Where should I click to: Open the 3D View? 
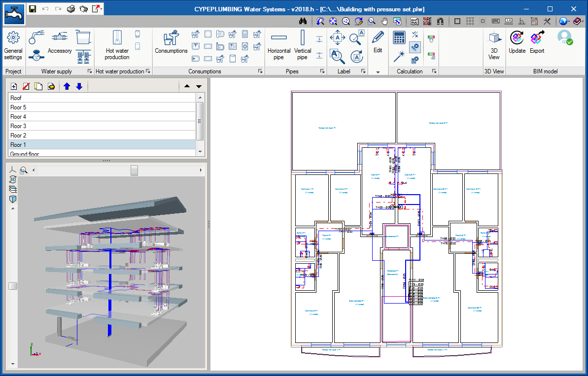point(494,46)
